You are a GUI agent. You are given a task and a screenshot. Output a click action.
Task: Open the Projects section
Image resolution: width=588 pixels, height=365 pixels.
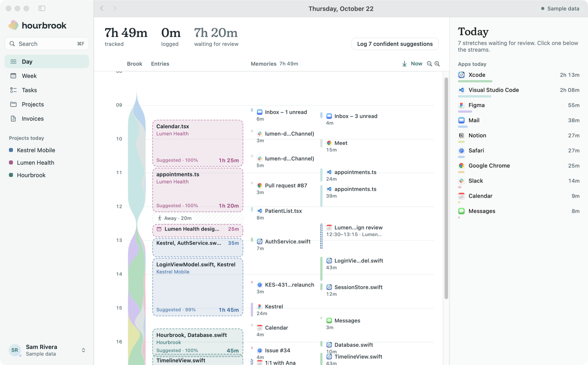47,104
